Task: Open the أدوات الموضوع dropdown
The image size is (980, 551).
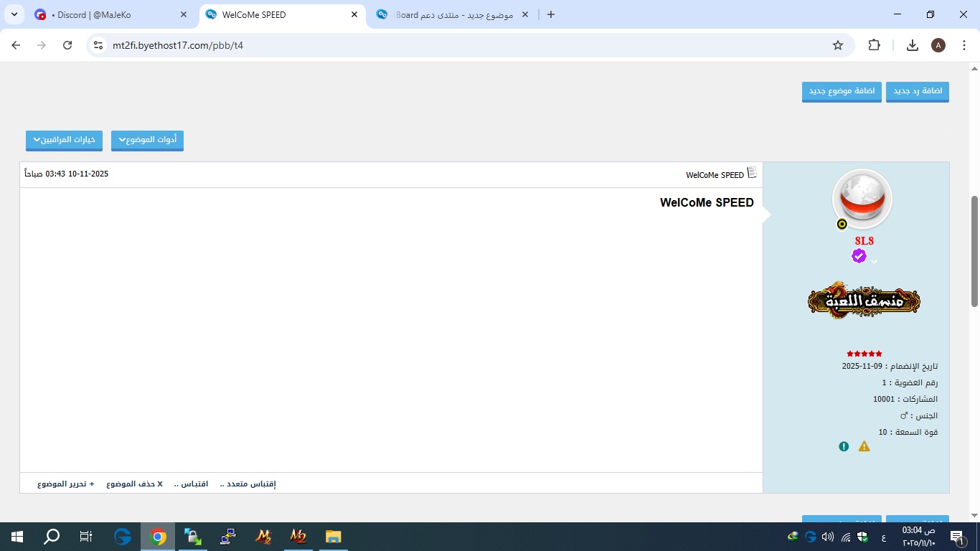Action: pos(147,140)
